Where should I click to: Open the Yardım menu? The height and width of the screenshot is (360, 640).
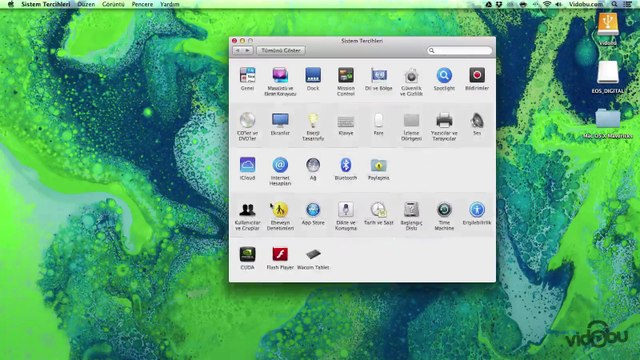tap(169, 4)
